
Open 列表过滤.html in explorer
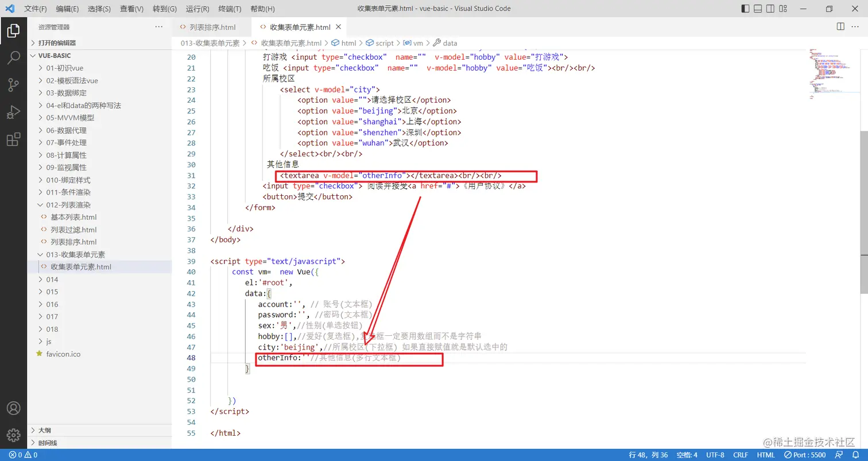73,230
